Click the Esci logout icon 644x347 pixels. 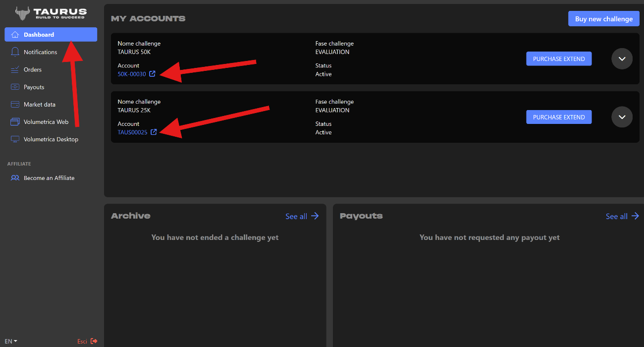point(94,341)
